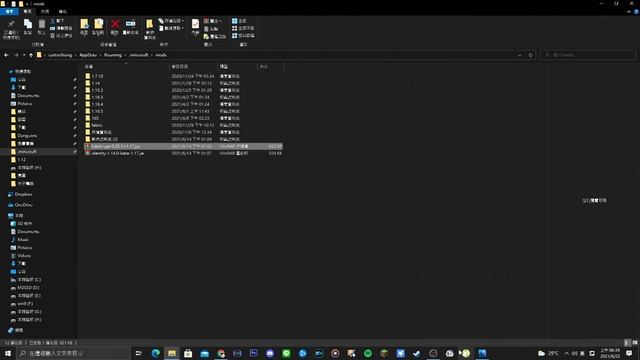Screen dimensions: 640x360
Task: Open OneDrive in the navigation pane
Action: tap(23, 205)
